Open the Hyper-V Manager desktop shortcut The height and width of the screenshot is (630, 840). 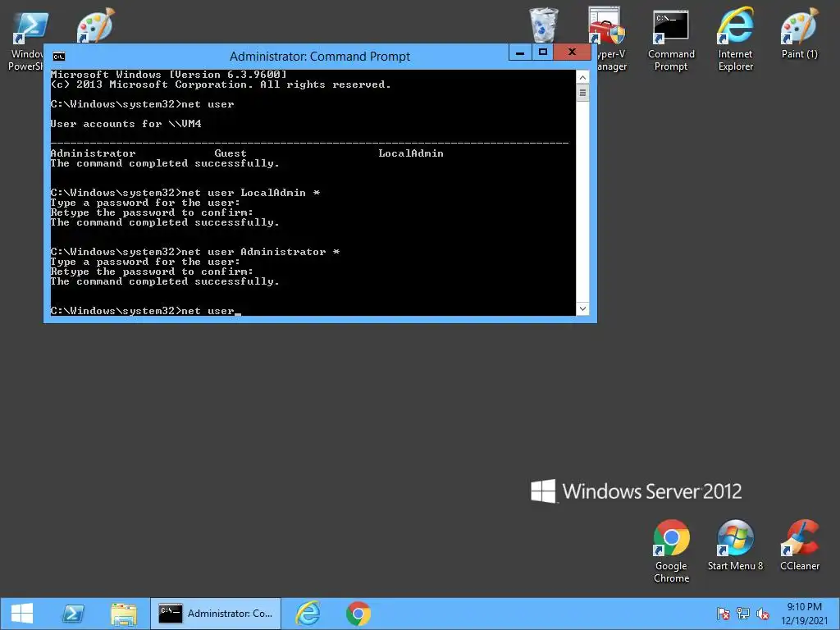(607, 40)
